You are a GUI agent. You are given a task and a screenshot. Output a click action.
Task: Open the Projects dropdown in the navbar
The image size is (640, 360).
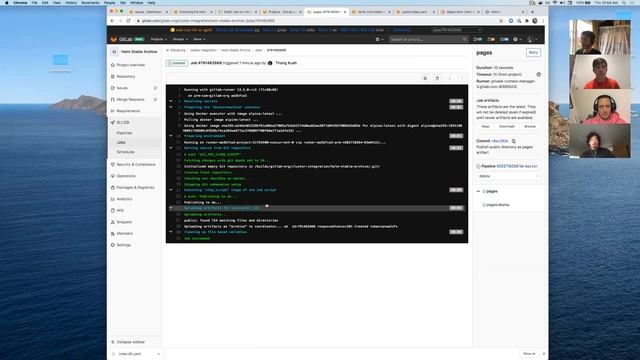coord(159,39)
